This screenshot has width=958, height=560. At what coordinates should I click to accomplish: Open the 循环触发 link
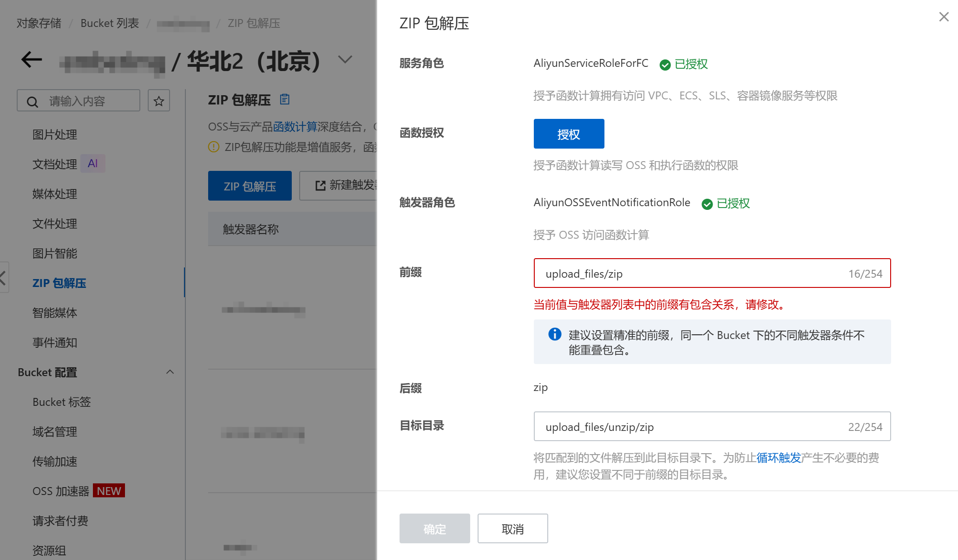pyautogui.click(x=779, y=458)
